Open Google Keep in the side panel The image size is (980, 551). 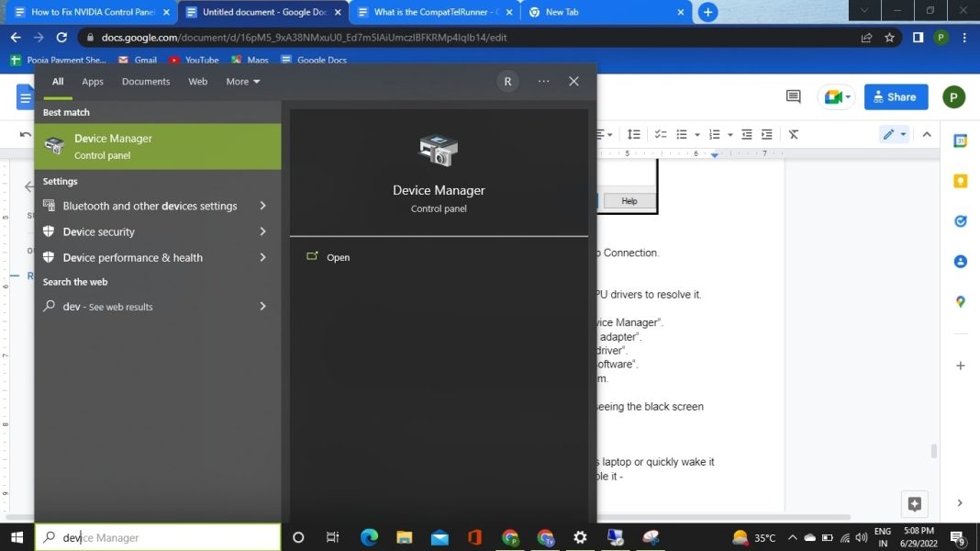(x=961, y=182)
